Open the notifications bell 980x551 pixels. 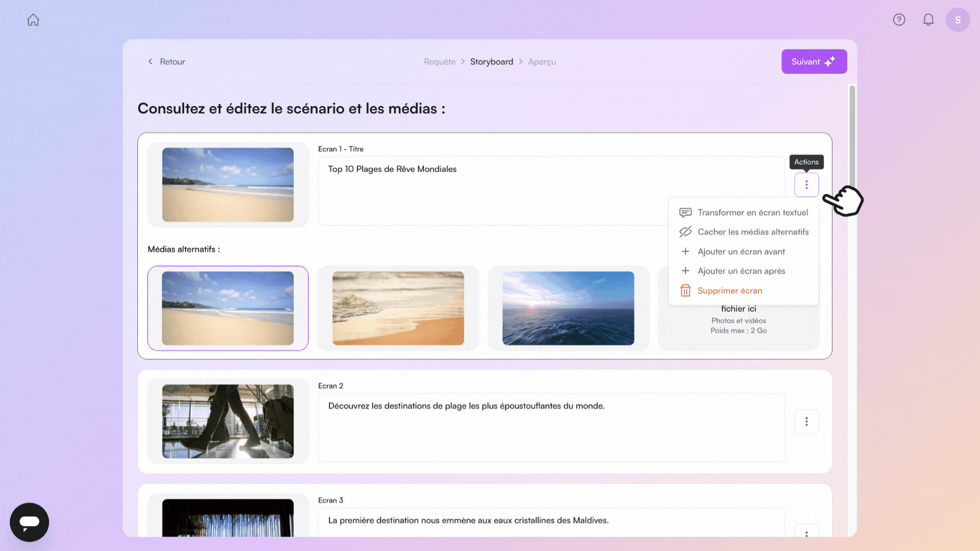(x=928, y=20)
